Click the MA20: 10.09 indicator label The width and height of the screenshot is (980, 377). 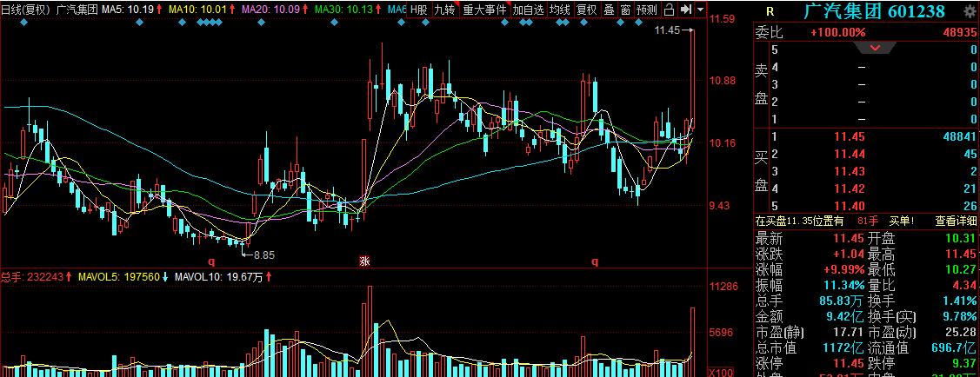tap(270, 10)
